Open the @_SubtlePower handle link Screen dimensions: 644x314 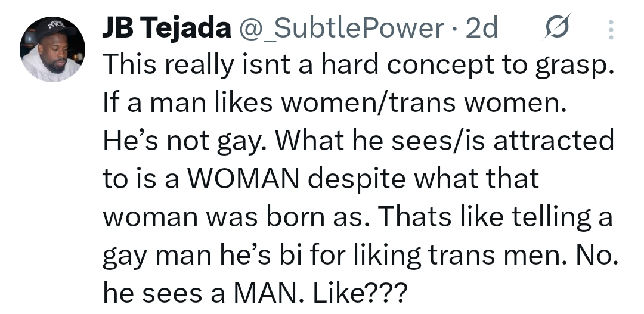tap(342, 28)
